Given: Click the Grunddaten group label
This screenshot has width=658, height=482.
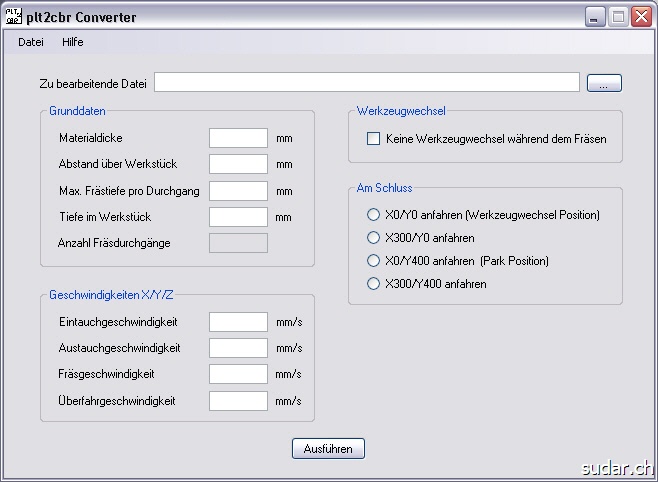Looking at the screenshot, I should tap(77, 111).
